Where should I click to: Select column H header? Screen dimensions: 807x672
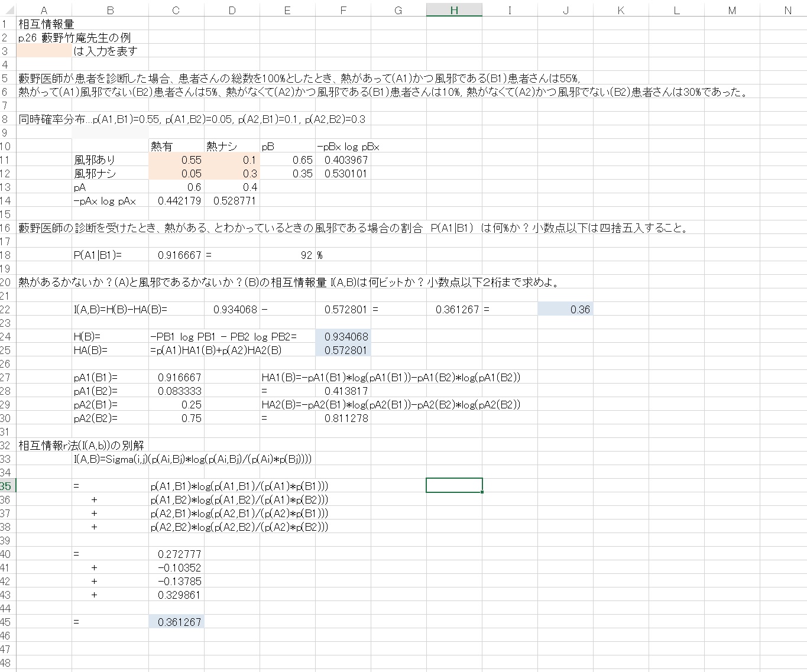(453, 10)
